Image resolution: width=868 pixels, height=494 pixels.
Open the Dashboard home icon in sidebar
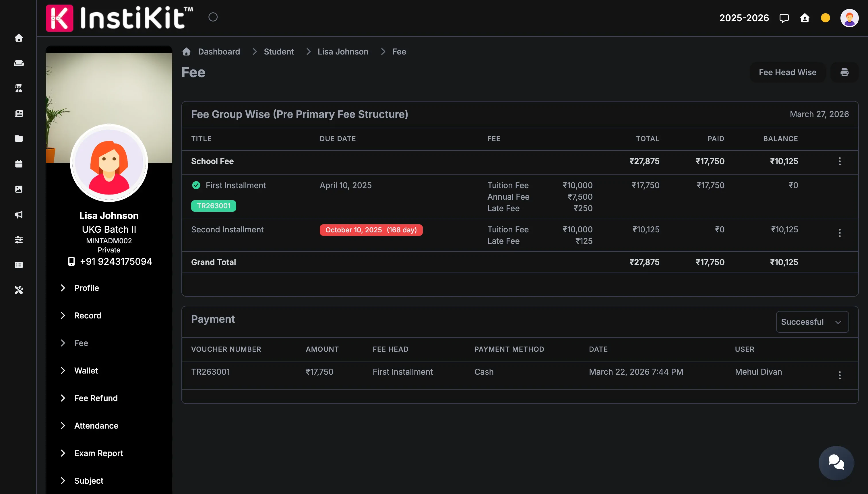pyautogui.click(x=19, y=38)
